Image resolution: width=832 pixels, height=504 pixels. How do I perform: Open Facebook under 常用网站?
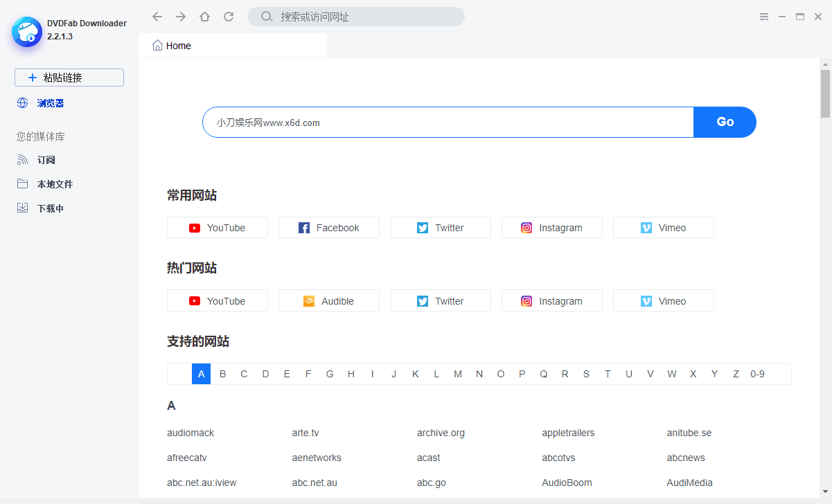click(x=329, y=228)
